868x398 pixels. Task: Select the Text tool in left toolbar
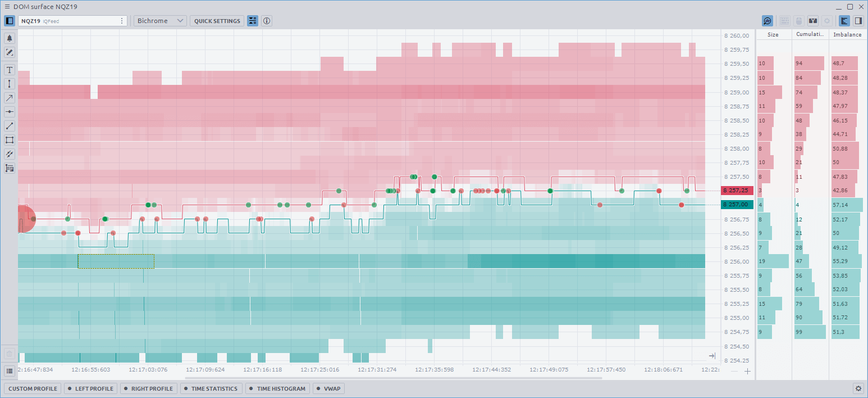pyautogui.click(x=9, y=70)
